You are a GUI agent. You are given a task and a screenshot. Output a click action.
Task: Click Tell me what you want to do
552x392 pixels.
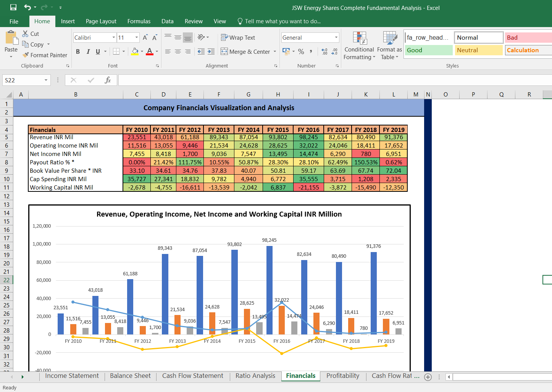point(279,21)
